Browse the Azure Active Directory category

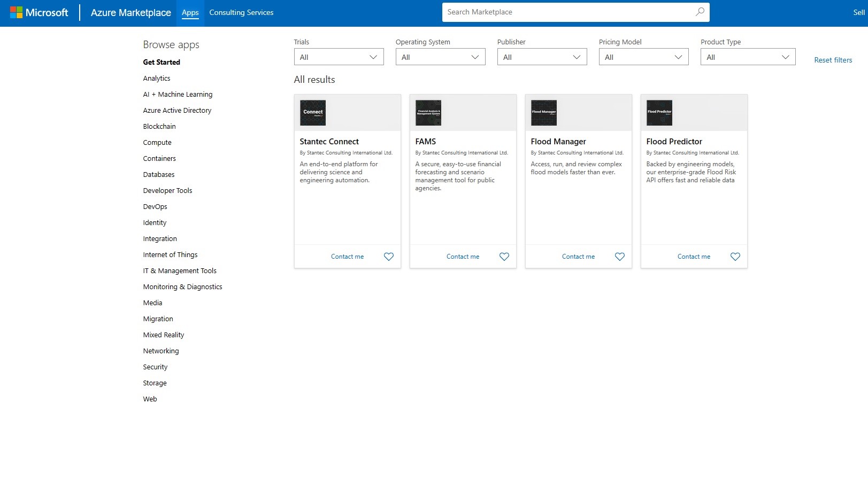177,110
